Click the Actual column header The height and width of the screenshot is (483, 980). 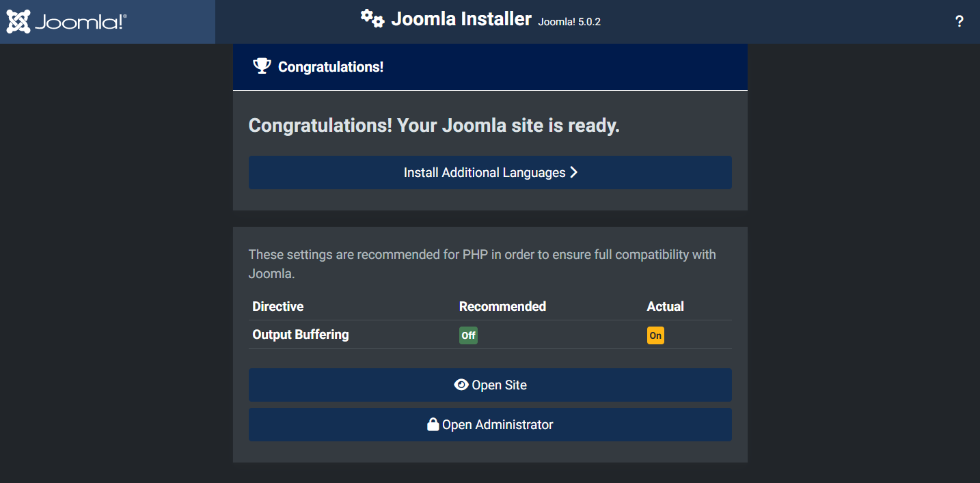pos(666,306)
